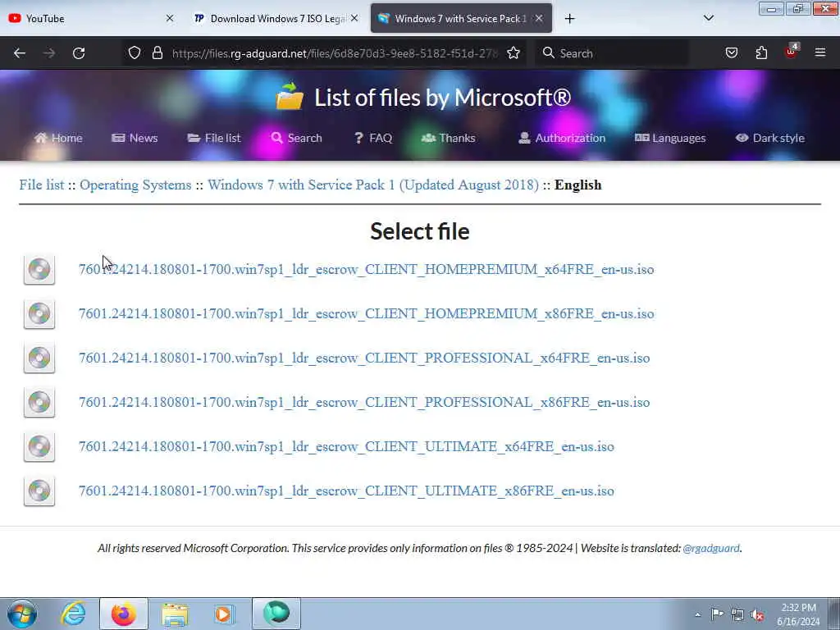Open the HOMEPREMIUM x64FRE en-us.iso link
Viewport: 840px width, 630px height.
(x=366, y=269)
